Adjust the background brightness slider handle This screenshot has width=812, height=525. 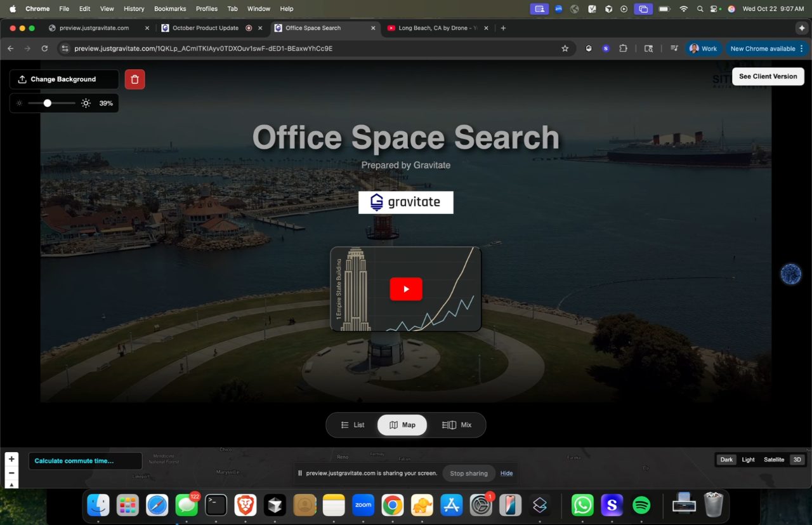[48, 103]
